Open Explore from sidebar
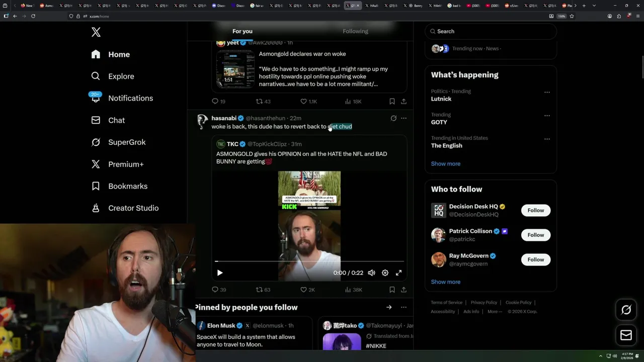 pyautogui.click(x=113, y=76)
